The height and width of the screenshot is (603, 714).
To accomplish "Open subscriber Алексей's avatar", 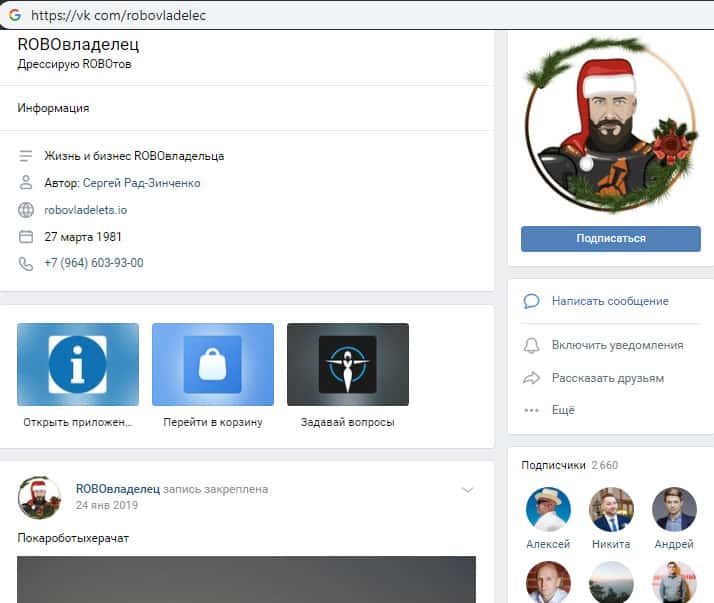I will [x=548, y=509].
